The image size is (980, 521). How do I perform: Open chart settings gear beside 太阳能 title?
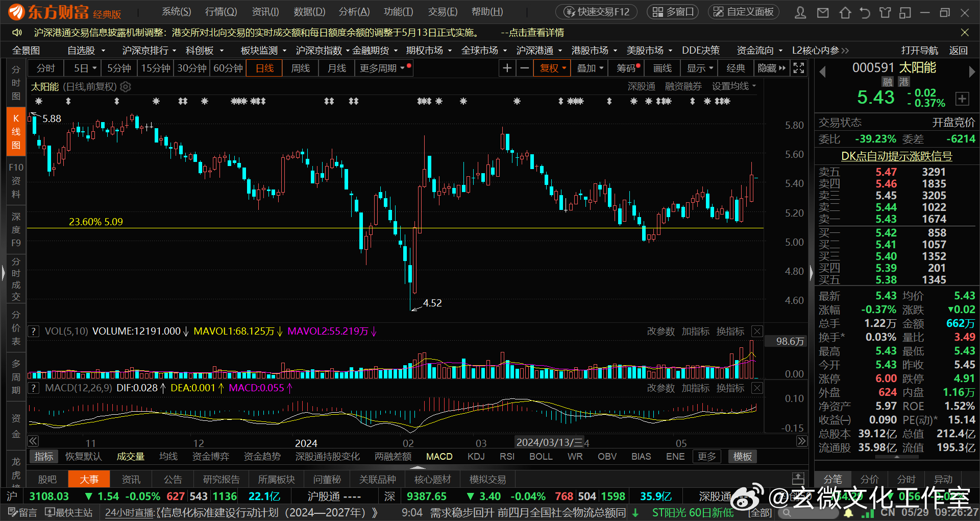pos(126,87)
